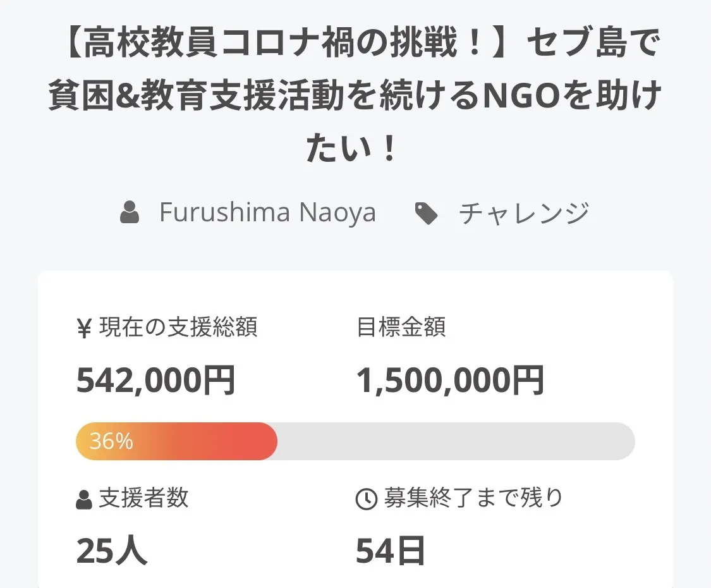Click the author person icon
Viewport: 711px width, 588px height.
click(130, 213)
